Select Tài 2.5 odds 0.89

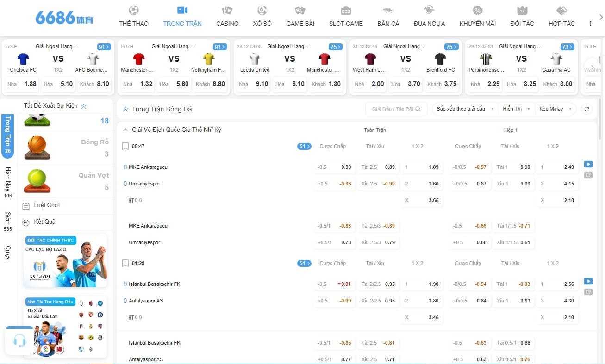378,167
